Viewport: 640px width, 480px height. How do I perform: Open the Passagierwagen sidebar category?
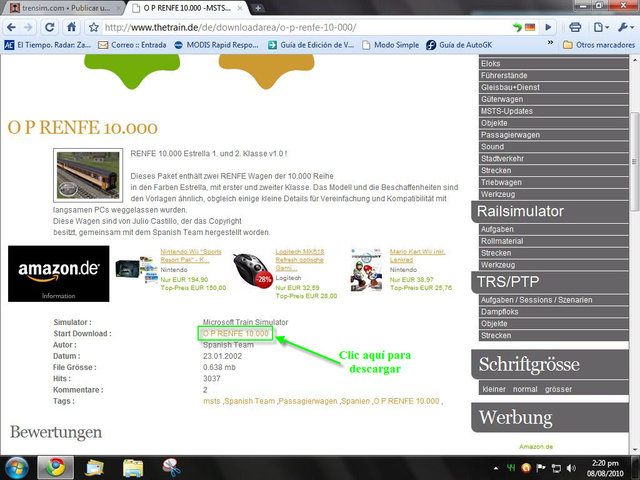(511, 132)
